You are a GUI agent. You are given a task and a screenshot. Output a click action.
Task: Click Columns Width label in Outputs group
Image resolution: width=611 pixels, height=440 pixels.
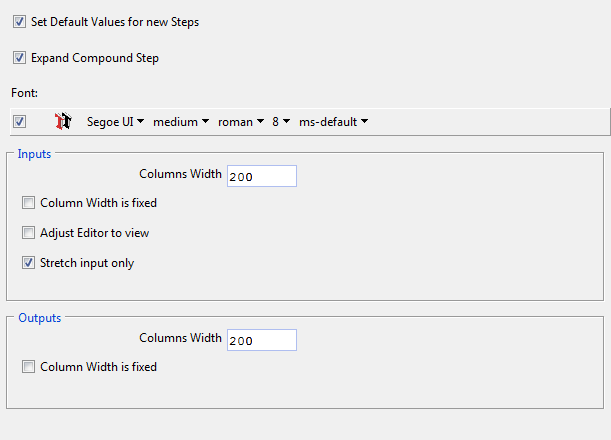(x=180, y=338)
